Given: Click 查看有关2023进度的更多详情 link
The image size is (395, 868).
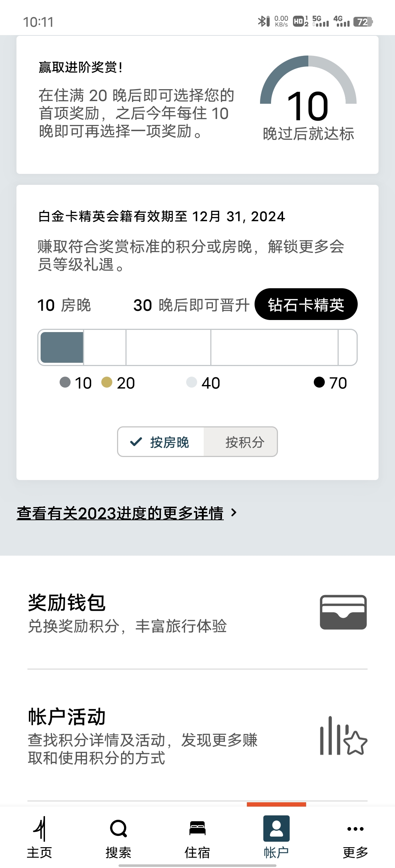Looking at the screenshot, I should coord(120,513).
